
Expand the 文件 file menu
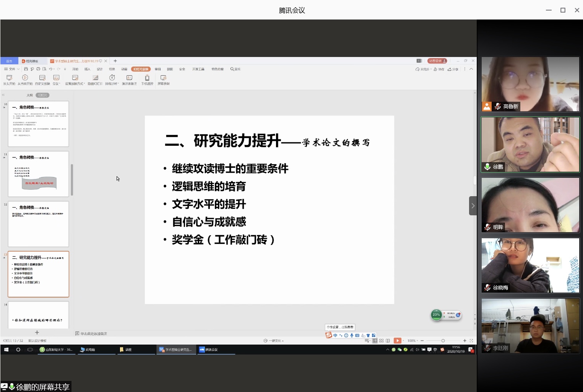11,69
